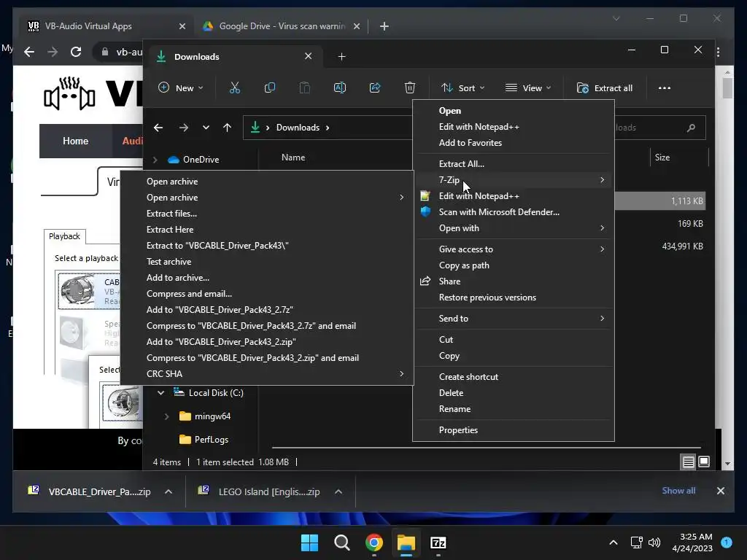Open the Windows Start menu
Screen dimensions: 747x560
309,542
